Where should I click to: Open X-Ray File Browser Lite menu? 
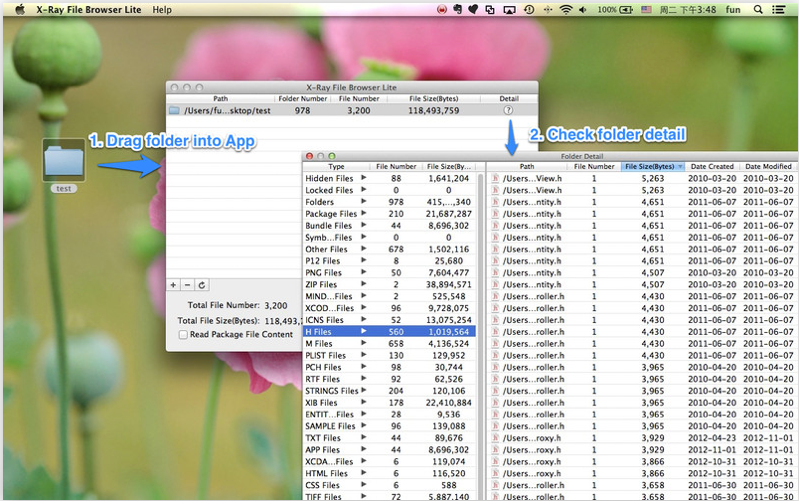(88, 9)
